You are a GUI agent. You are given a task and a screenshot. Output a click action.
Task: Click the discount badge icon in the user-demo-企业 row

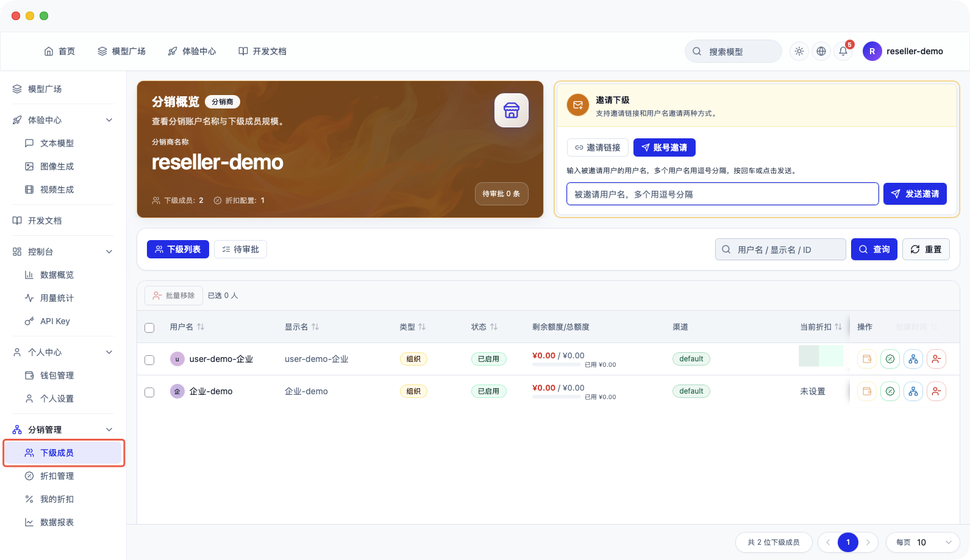pos(890,359)
